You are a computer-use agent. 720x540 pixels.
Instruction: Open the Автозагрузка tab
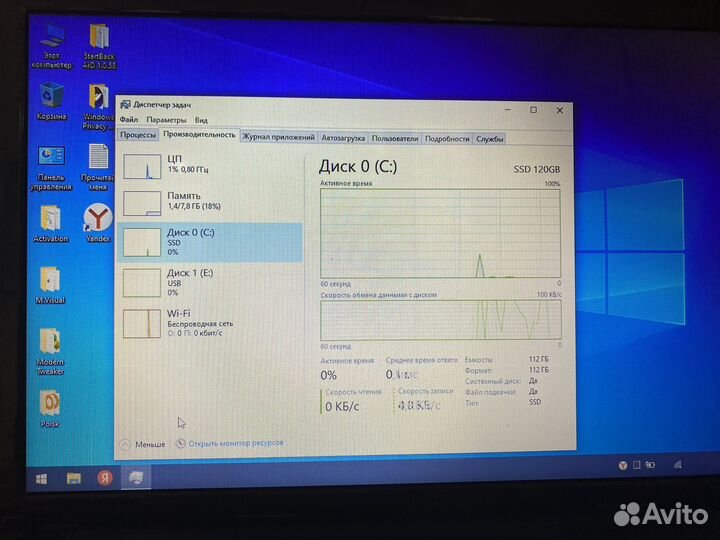343,138
